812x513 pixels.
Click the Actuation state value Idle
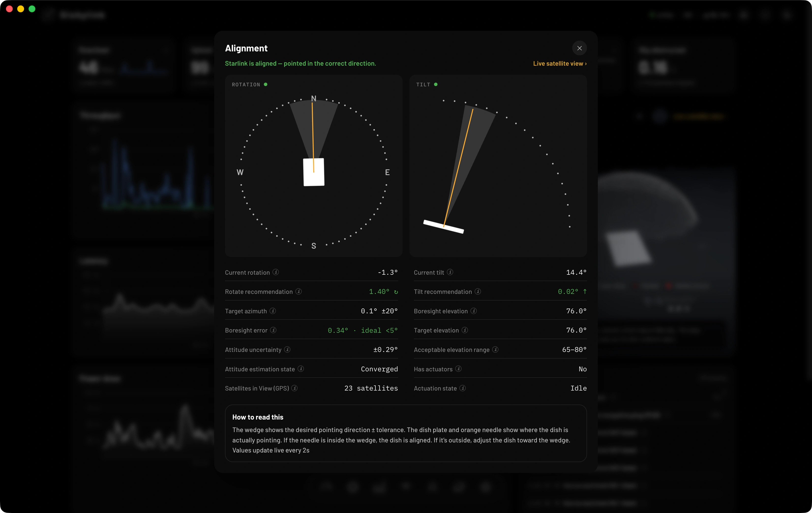click(x=579, y=388)
